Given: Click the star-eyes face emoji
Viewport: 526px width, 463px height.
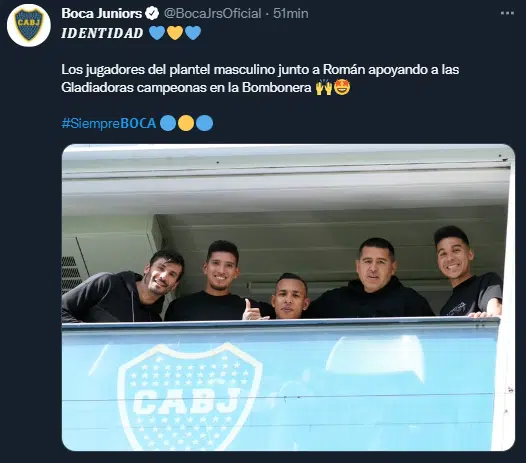Looking at the screenshot, I should 342,87.
